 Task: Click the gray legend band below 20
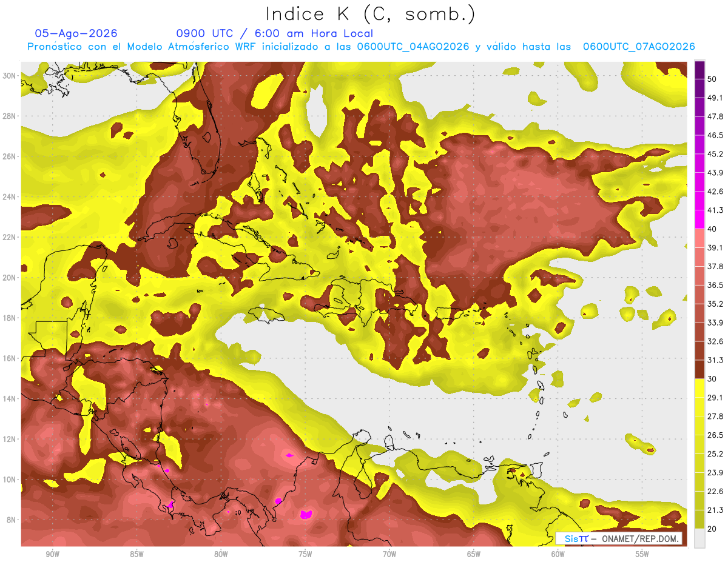pos(700,537)
